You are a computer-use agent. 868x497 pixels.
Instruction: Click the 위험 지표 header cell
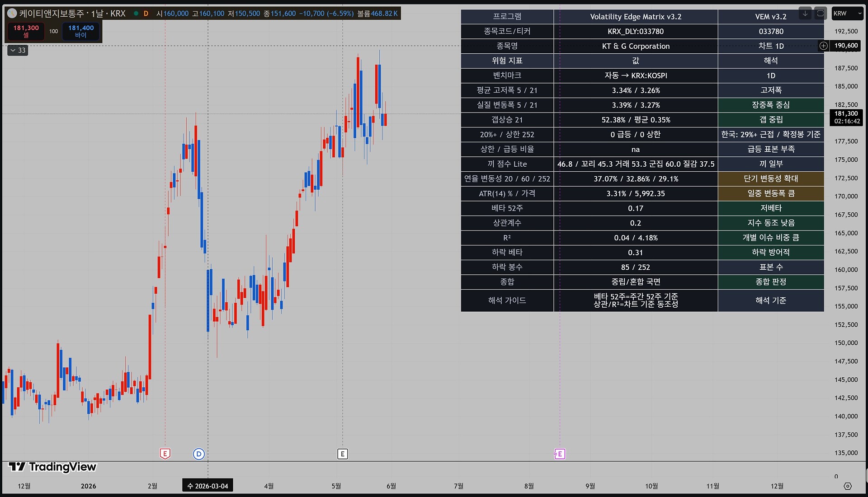(507, 61)
